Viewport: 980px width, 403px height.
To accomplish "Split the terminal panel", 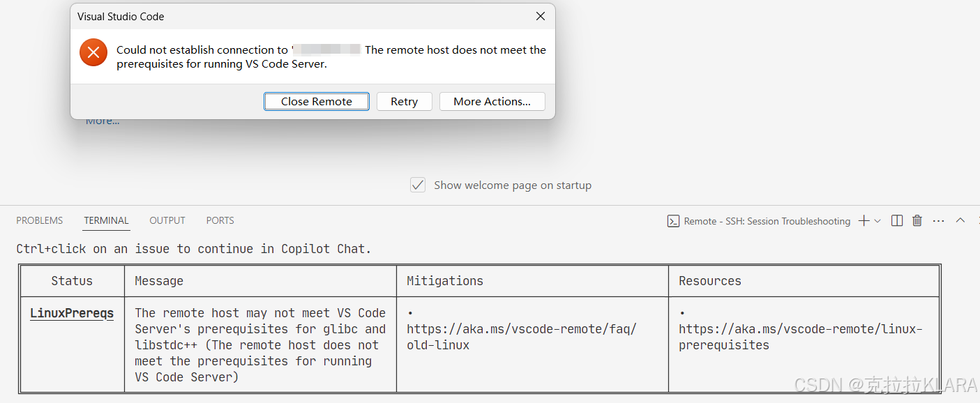I will tap(897, 221).
